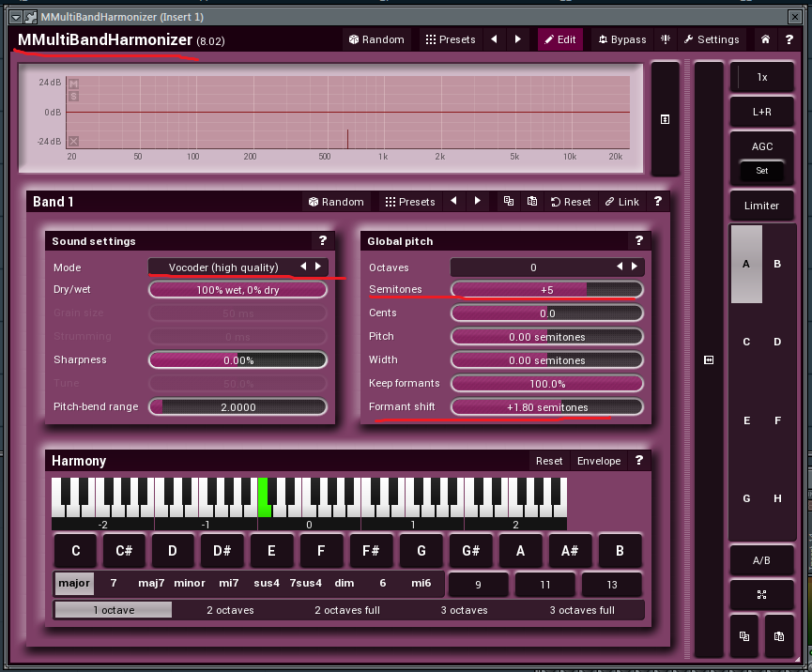Image resolution: width=812 pixels, height=672 pixels.
Task: Open Global pitch help question mark
Action: tap(639, 241)
